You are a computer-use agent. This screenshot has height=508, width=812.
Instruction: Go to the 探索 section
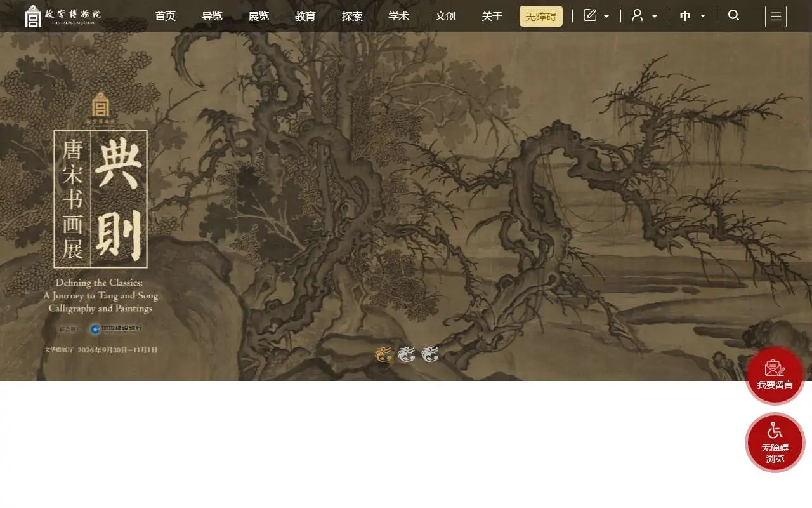coord(352,17)
